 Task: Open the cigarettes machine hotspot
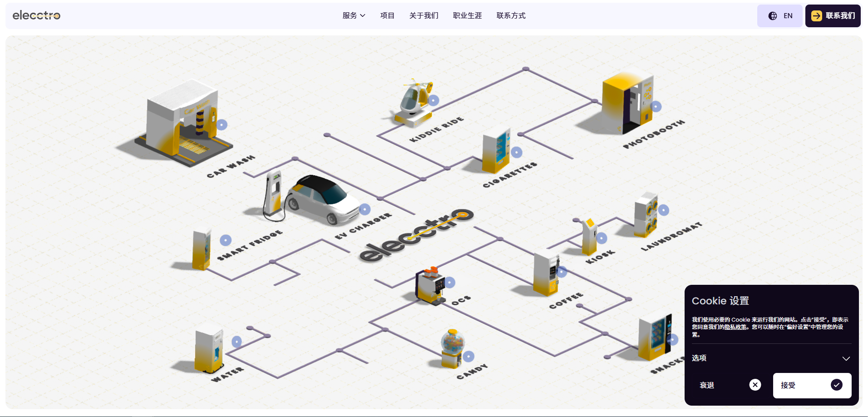tap(516, 152)
